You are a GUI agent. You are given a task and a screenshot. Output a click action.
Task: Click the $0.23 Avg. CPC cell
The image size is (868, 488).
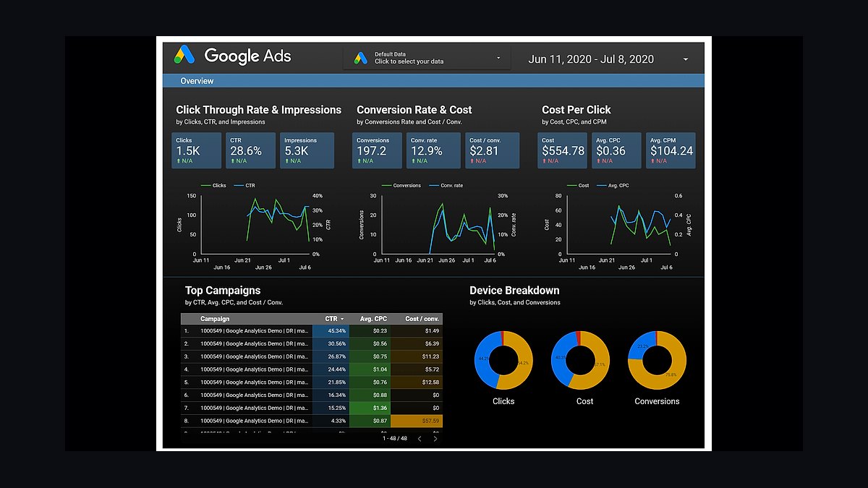(370, 331)
